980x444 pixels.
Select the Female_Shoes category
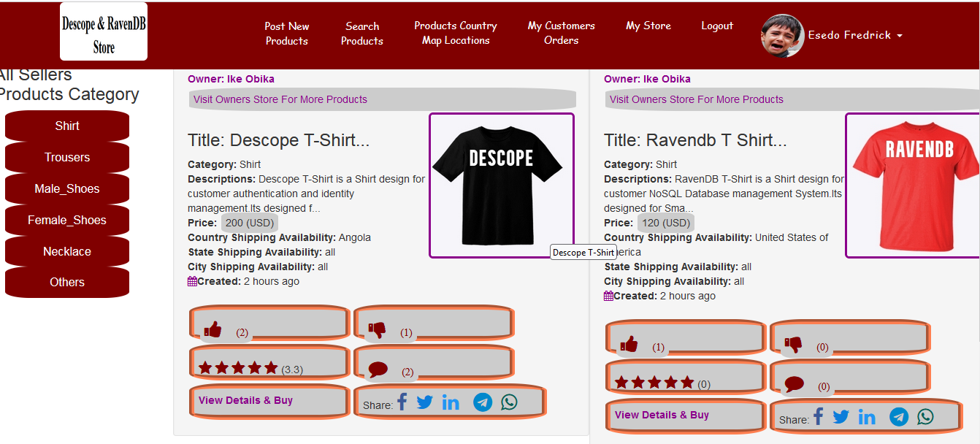click(67, 220)
